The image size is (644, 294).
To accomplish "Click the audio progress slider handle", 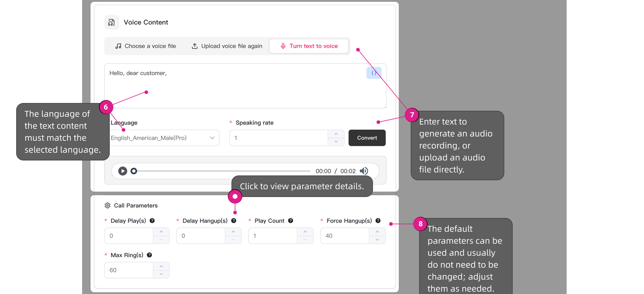I will [x=134, y=171].
